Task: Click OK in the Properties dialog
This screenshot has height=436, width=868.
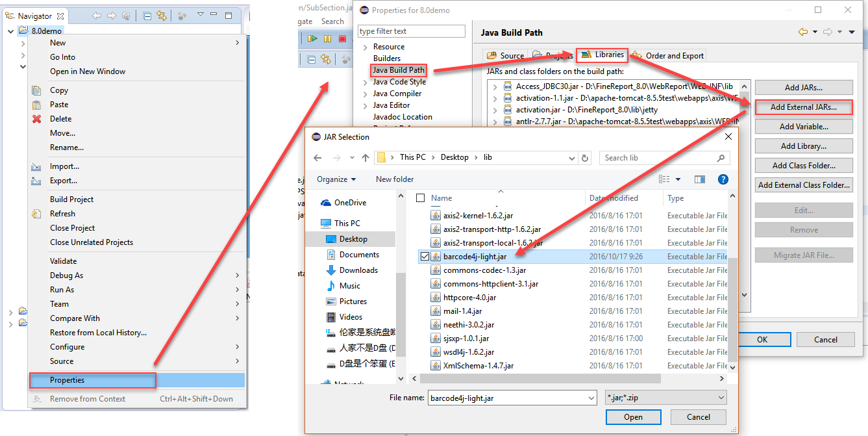Action: pyautogui.click(x=762, y=340)
